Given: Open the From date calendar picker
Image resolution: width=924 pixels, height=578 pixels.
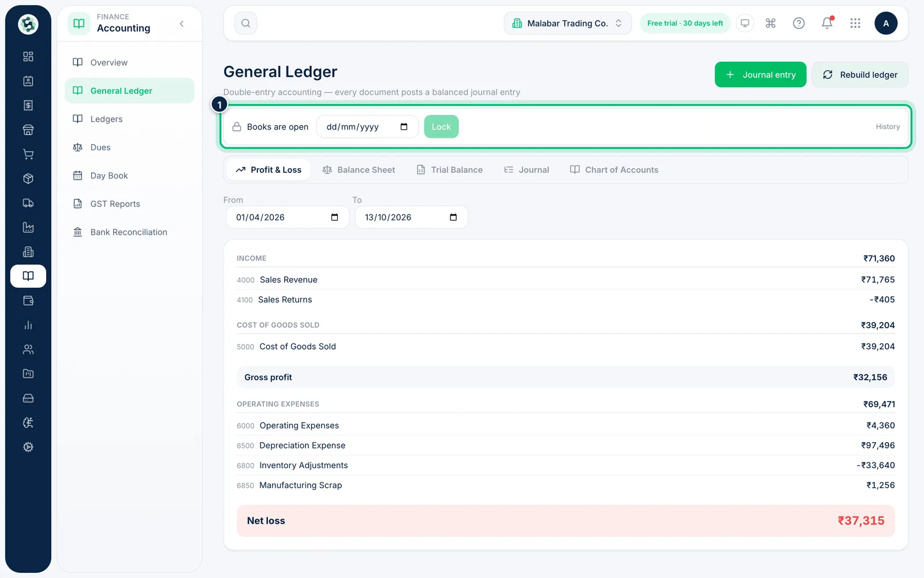Looking at the screenshot, I should pos(334,217).
